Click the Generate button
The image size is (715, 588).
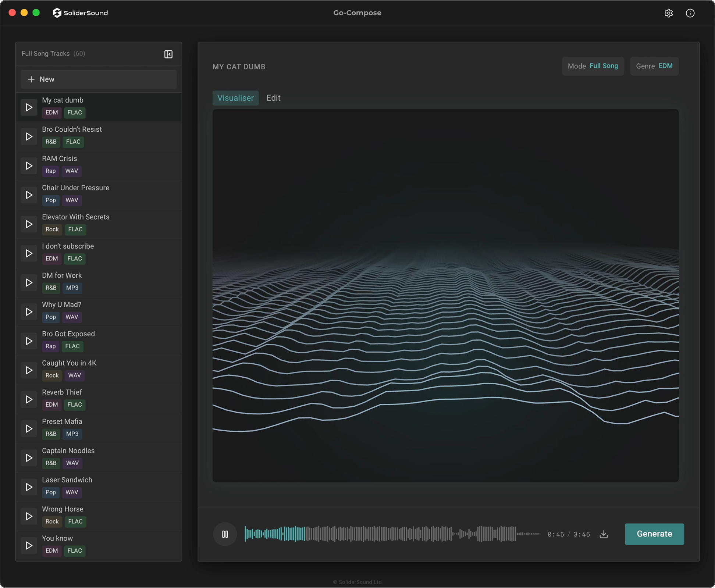654,534
